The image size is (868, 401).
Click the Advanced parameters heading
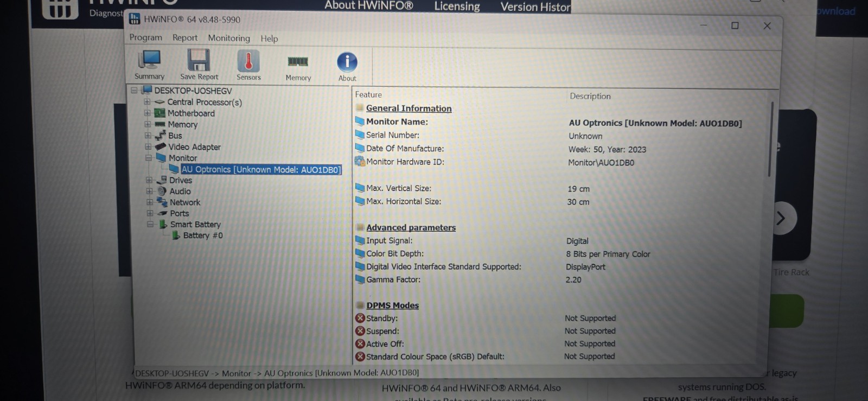[411, 227]
